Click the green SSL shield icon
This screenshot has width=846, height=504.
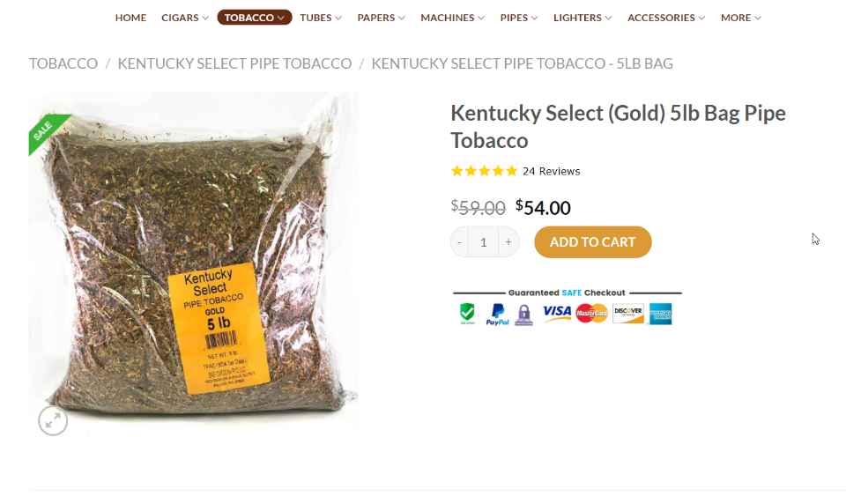[467, 313]
